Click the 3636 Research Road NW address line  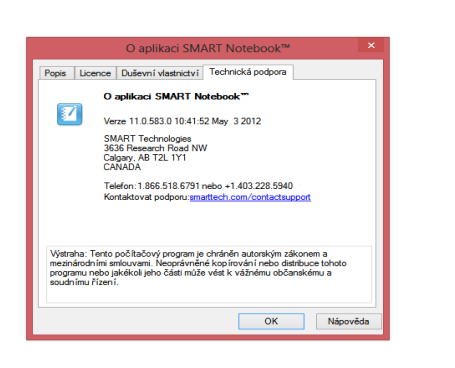[x=155, y=148]
